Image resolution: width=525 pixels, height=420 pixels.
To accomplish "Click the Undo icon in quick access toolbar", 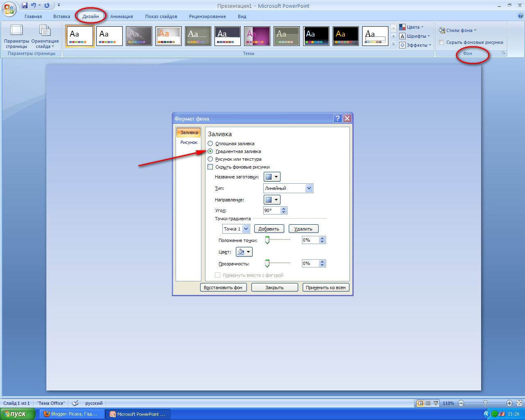I will click(34, 5).
